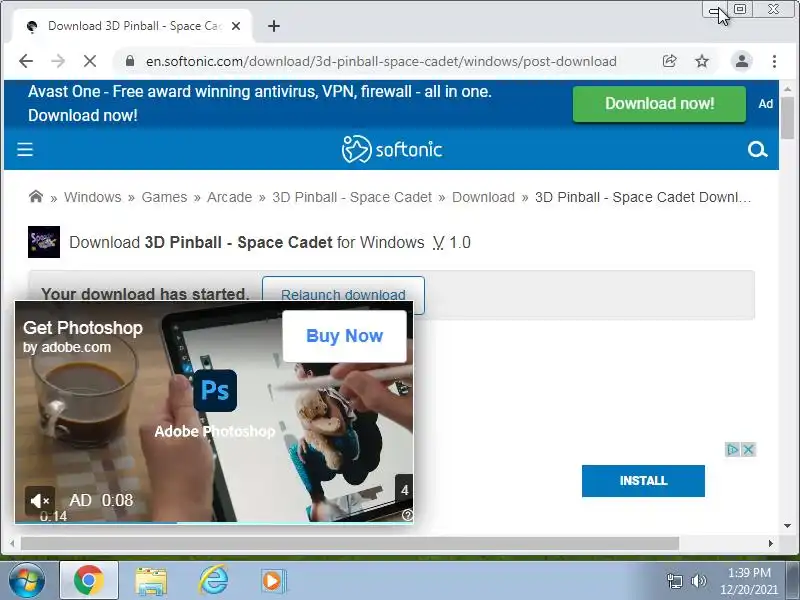Click horizontal scrollbar right arrow
The width and height of the screenshot is (800, 600).
[x=770, y=543]
